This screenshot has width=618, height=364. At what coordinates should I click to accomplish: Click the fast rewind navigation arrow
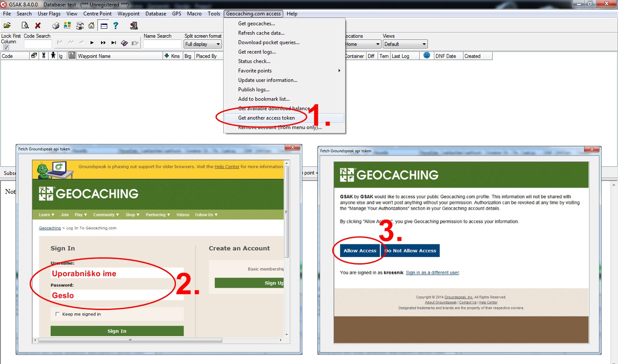[x=70, y=42]
